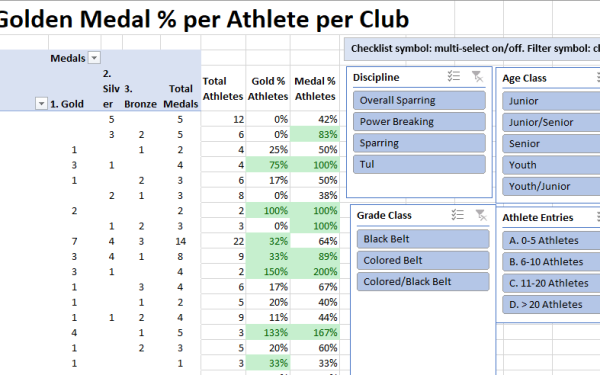Select Youth age class

[551, 165]
